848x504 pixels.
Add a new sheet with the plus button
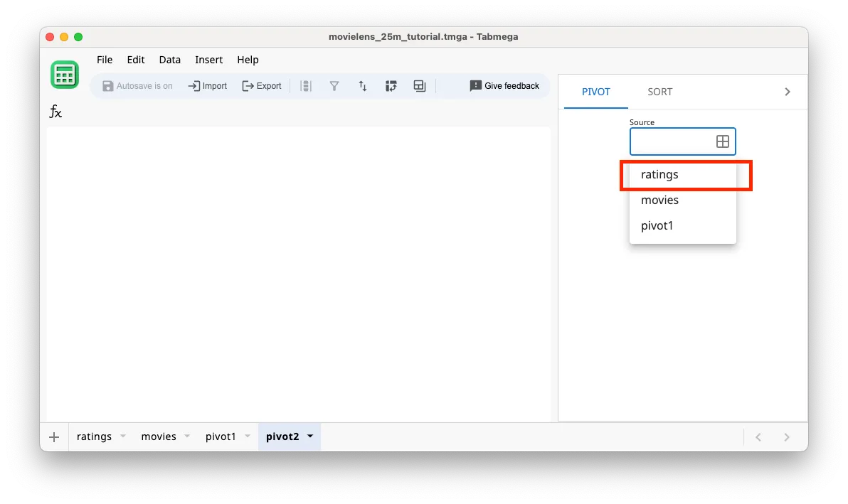click(x=54, y=436)
